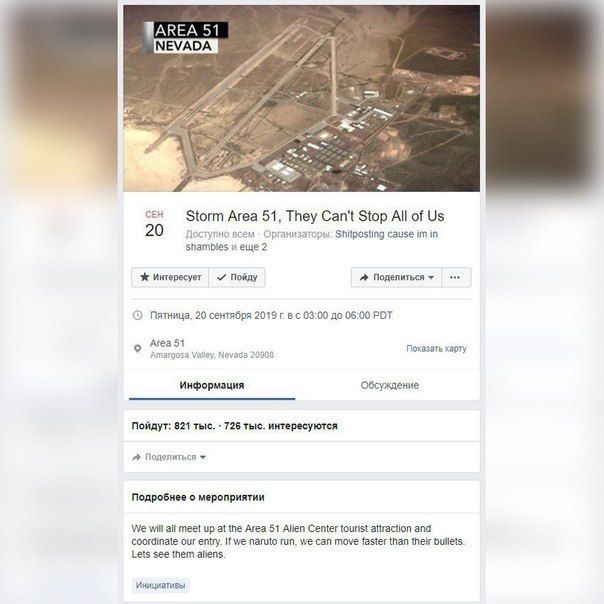Click the location pin icon near Area 51
Viewport: 604px width, 604px height.
(x=138, y=349)
